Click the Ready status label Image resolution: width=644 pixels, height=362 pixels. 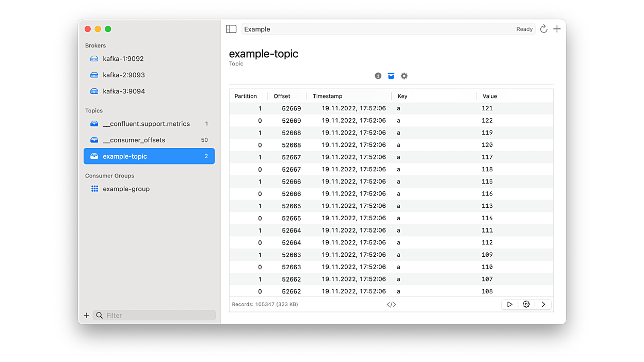point(524,29)
